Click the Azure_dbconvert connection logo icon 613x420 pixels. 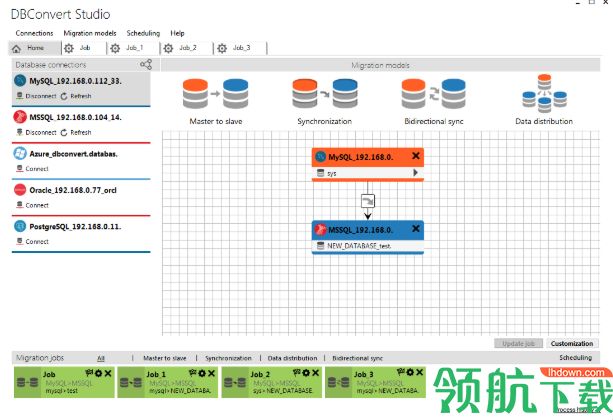20,153
